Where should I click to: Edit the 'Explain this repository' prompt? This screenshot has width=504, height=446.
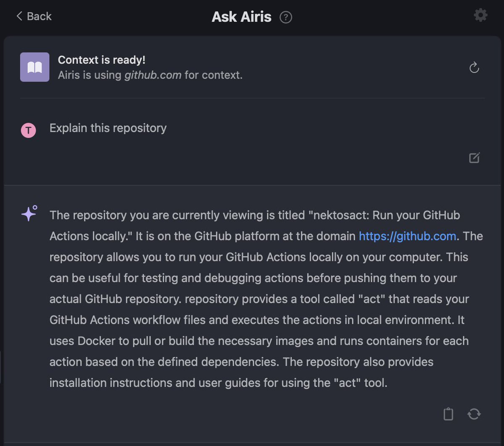coord(474,158)
